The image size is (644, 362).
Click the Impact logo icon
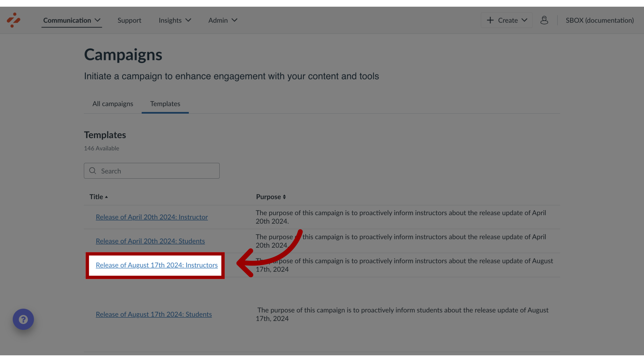point(13,20)
